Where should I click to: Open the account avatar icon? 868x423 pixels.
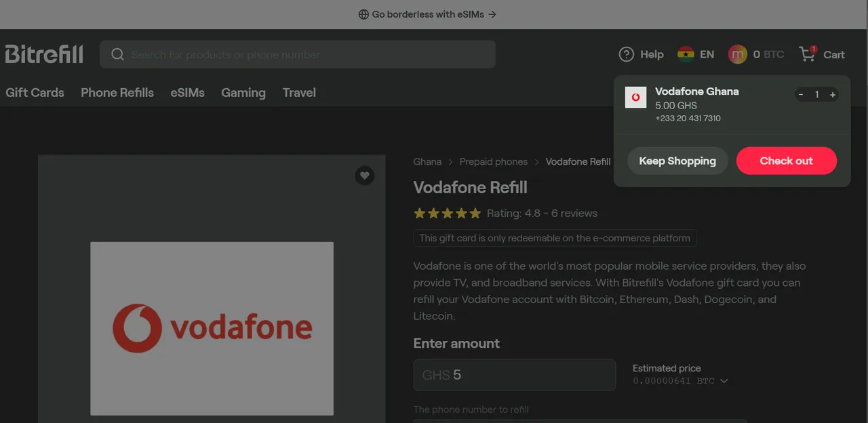click(x=737, y=54)
